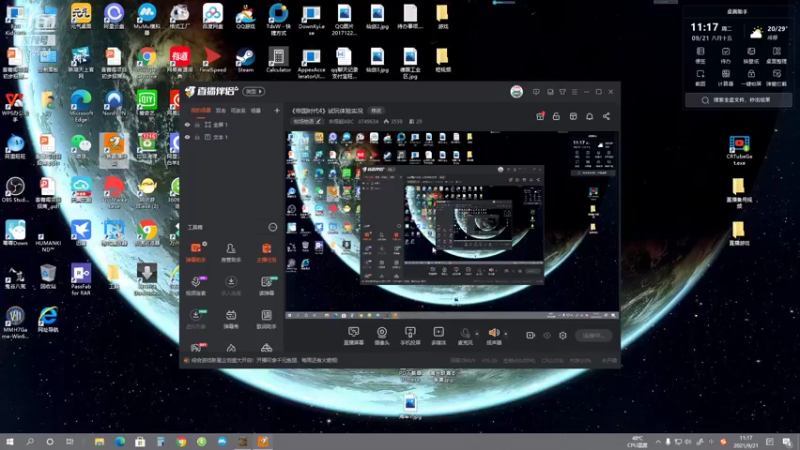Toggle the lock on 文本 1 source
The height and width of the screenshot is (450, 800).
197,137
